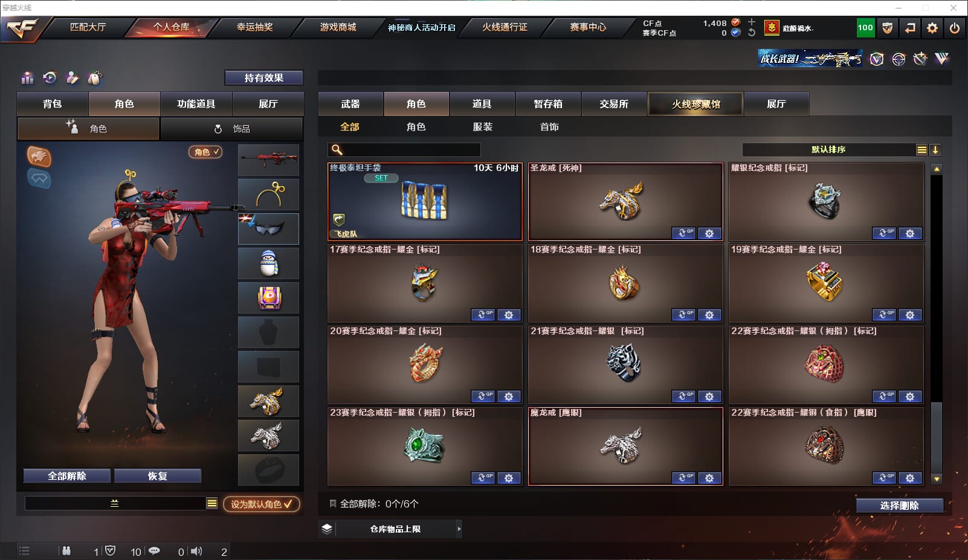Toggle sort direction arrow button
Screen dimensions: 968x560
(x=935, y=150)
